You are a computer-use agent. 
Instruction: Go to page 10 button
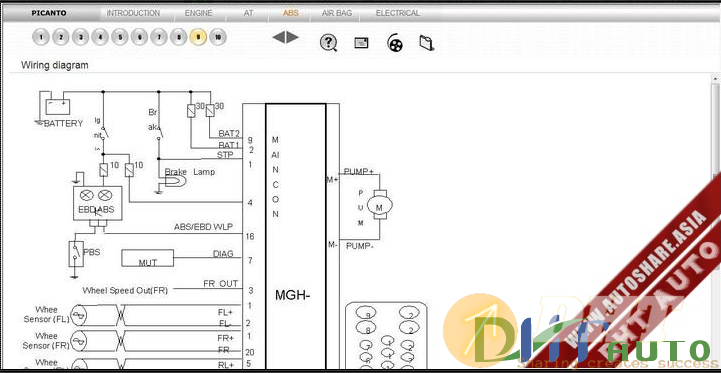tap(218, 37)
